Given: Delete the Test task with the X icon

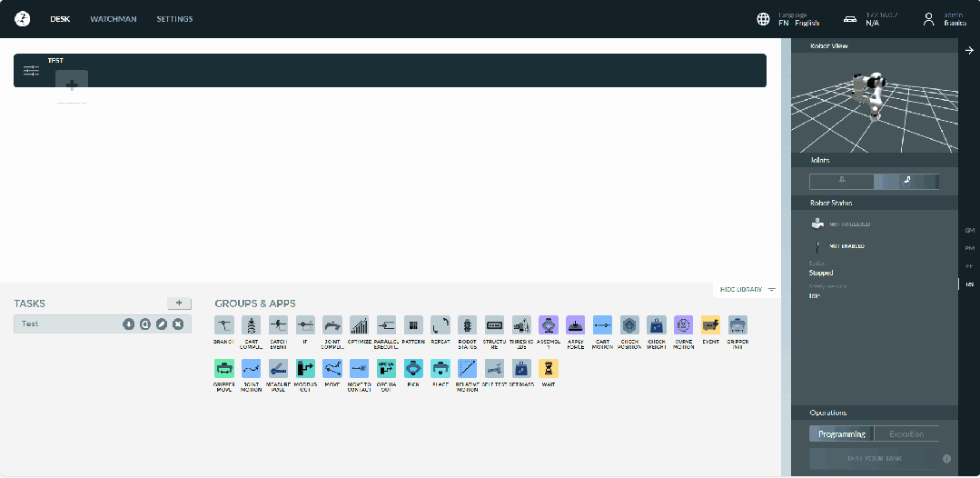Looking at the screenshot, I should (x=178, y=324).
